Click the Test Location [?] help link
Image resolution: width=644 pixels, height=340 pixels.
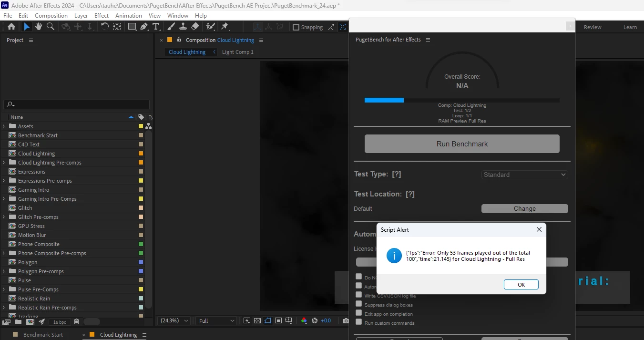[x=410, y=194]
